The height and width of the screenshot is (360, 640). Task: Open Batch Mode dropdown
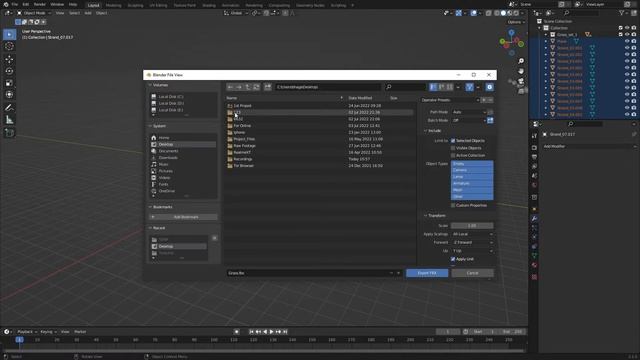point(469,120)
